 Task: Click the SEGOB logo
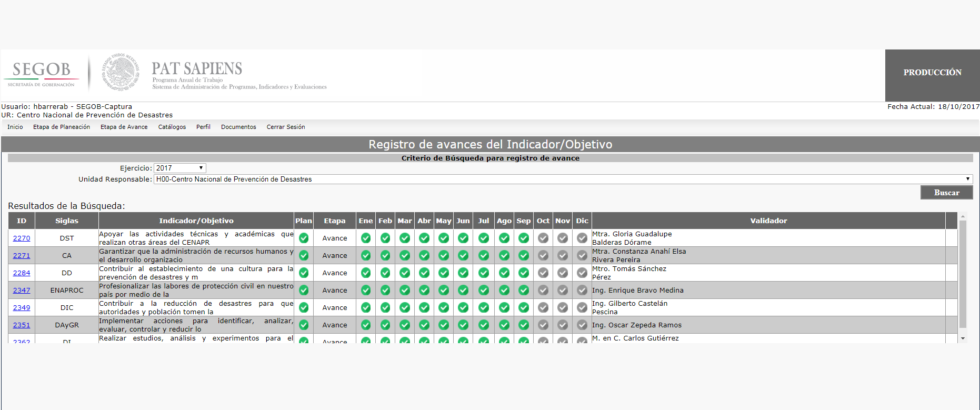tap(41, 74)
